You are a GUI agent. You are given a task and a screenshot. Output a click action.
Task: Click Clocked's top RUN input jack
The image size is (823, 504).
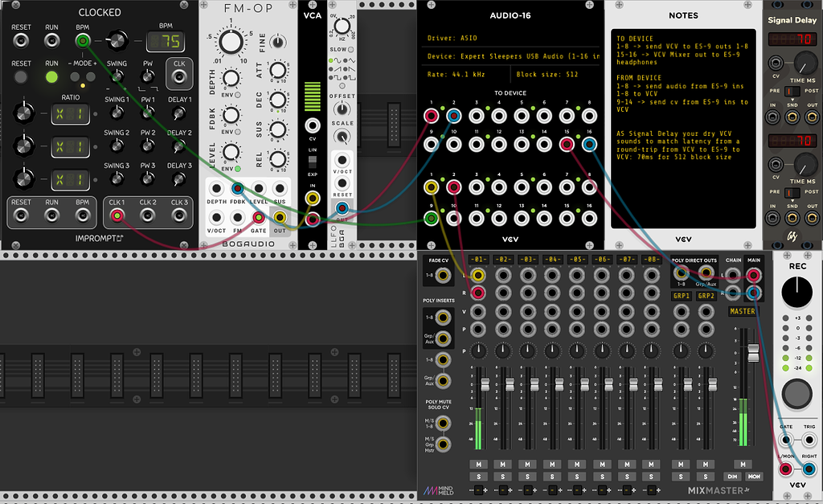(51, 40)
